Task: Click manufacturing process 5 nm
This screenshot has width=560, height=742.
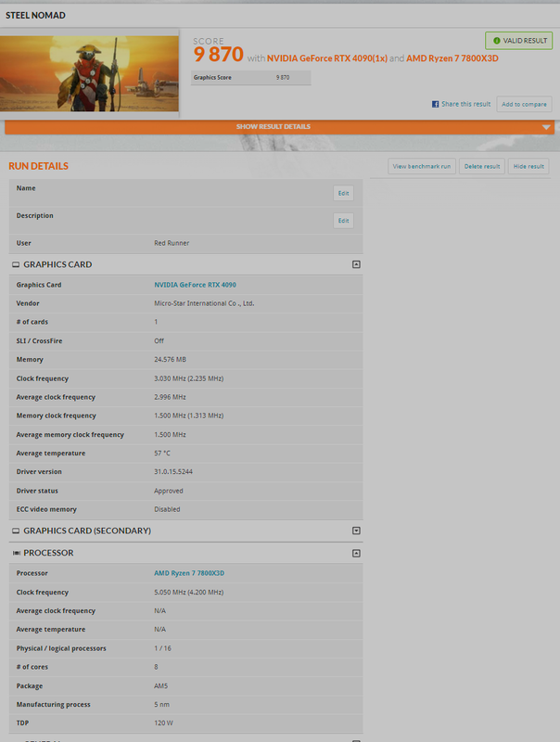Action: pos(161,705)
